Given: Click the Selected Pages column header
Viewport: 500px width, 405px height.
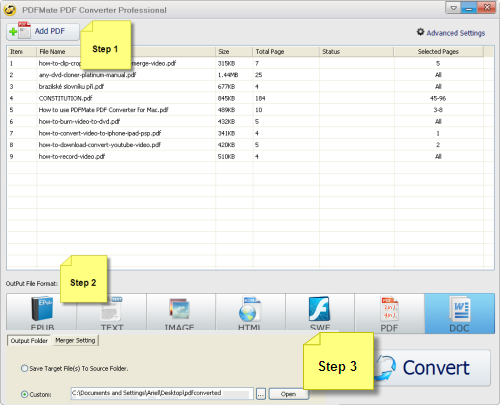Looking at the screenshot, I should [x=438, y=52].
